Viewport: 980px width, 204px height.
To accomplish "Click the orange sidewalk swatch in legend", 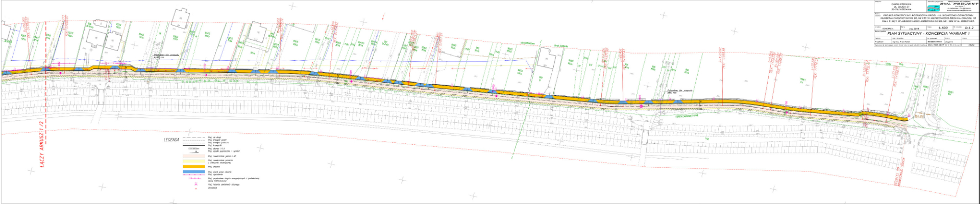I will point(194,167).
